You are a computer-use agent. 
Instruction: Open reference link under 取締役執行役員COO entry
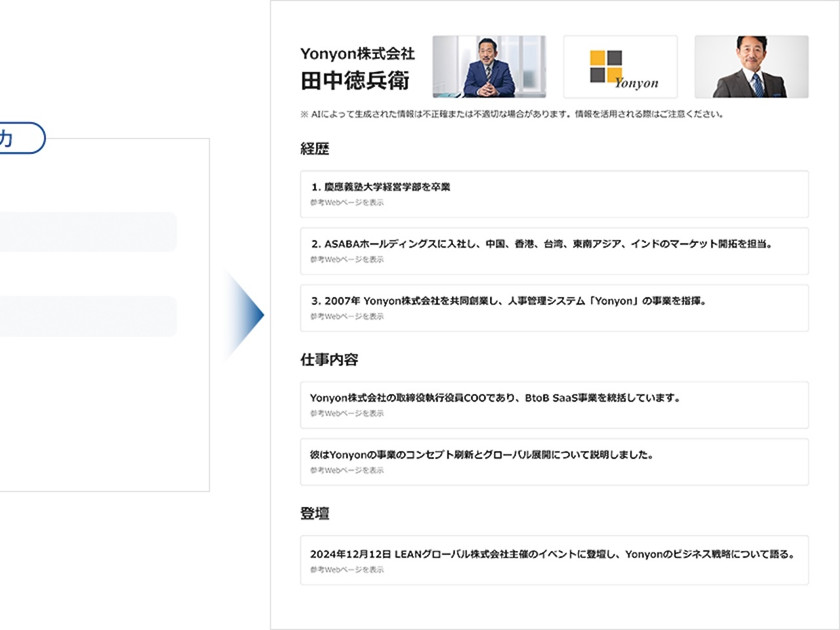[347, 413]
